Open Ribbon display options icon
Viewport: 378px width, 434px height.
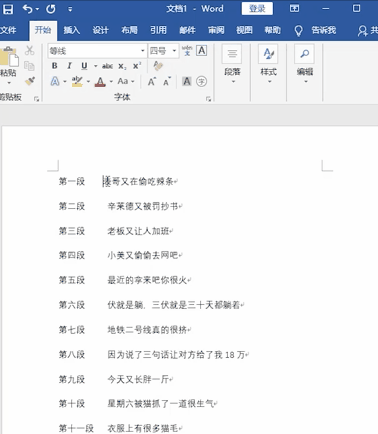point(294,8)
